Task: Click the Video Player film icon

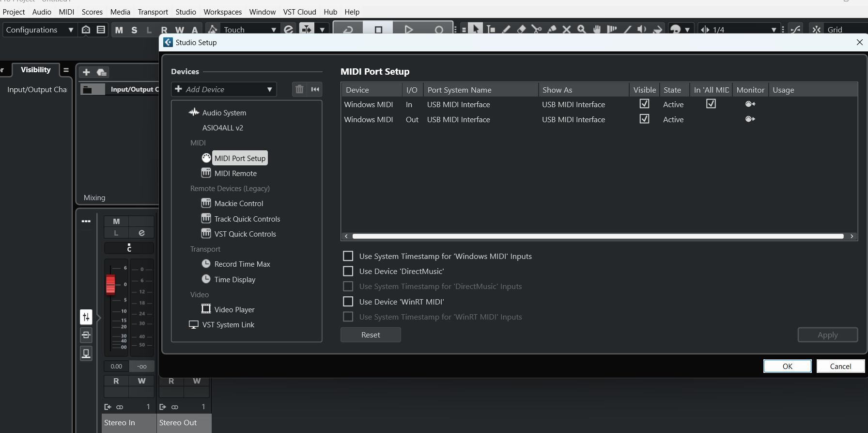Action: (206, 309)
